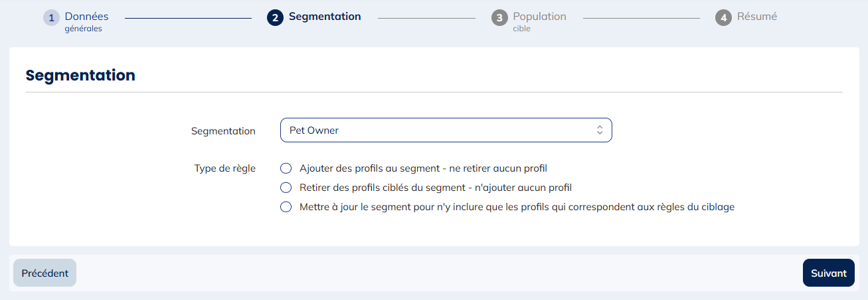
Task: Click the 'Ajouter des profils' option text
Action: pos(423,168)
